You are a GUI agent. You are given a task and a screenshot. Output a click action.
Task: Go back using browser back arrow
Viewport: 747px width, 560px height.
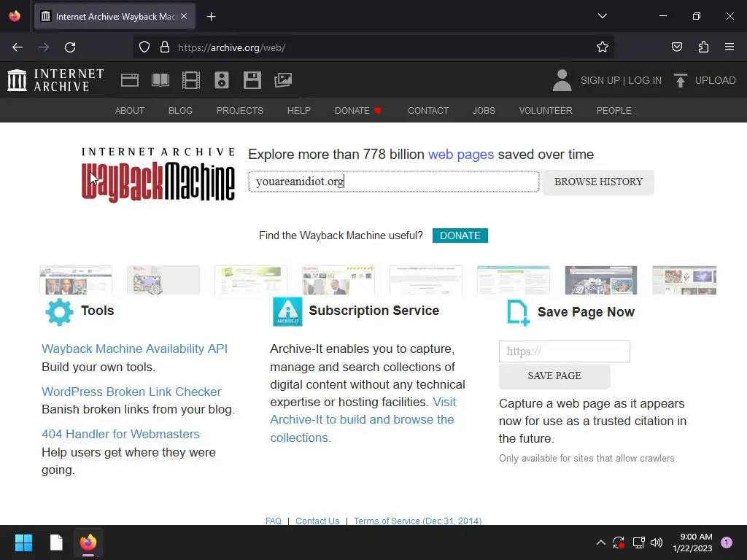[x=18, y=47]
